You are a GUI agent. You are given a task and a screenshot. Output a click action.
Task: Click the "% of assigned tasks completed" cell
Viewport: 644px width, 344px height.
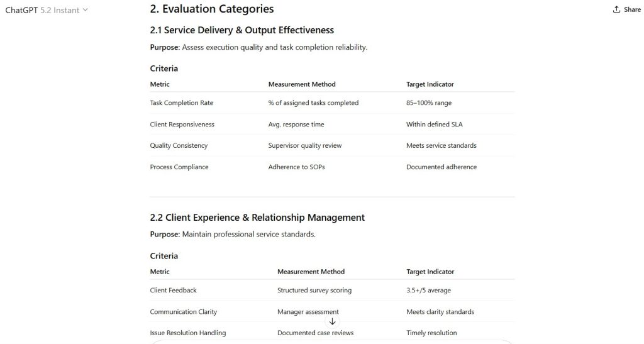click(x=313, y=103)
